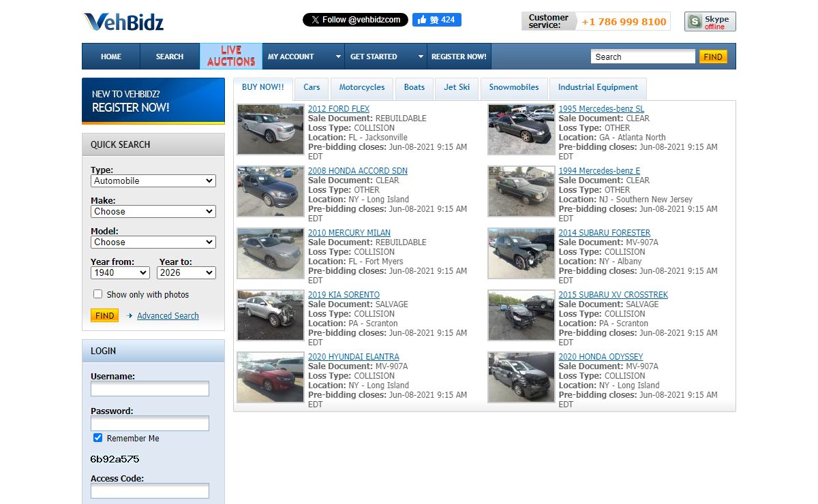Viewport: 818px width, 504px height.
Task: Click the VehBidz logo
Action: pos(123,22)
